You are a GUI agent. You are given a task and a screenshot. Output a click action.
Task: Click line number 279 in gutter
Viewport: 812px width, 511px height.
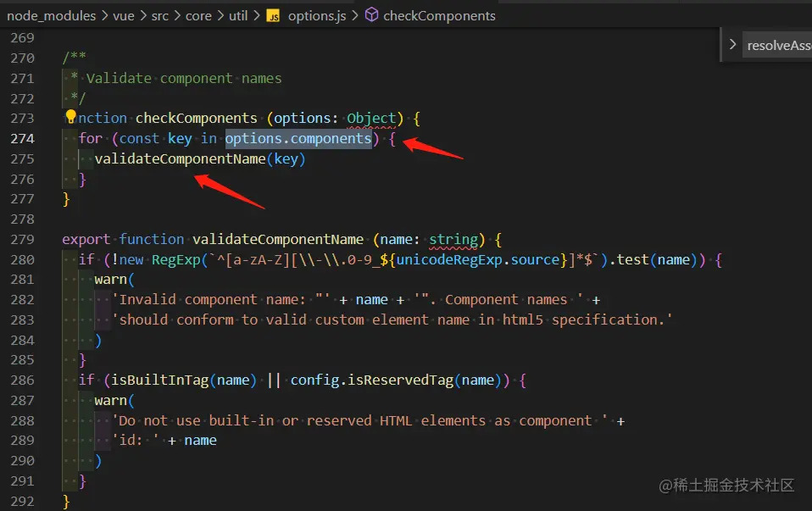point(22,240)
